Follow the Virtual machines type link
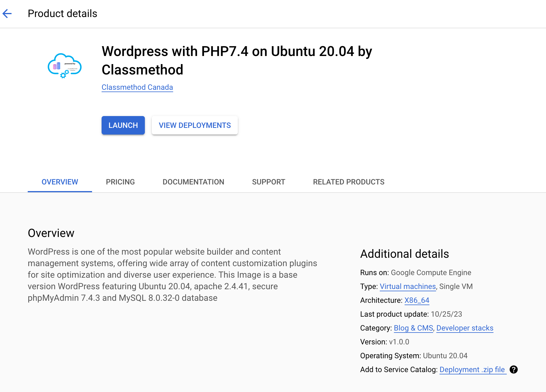Image resolution: width=546 pixels, height=392 pixels. click(407, 286)
